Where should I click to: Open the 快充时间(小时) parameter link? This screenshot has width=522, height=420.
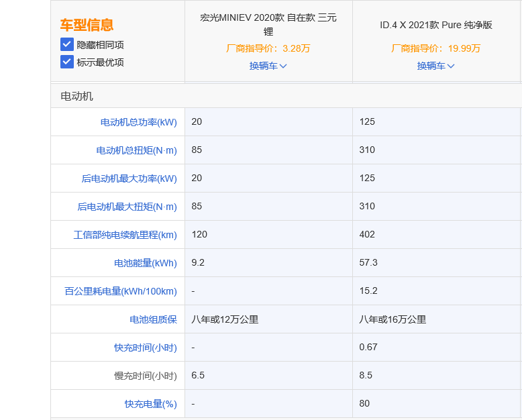point(146,348)
